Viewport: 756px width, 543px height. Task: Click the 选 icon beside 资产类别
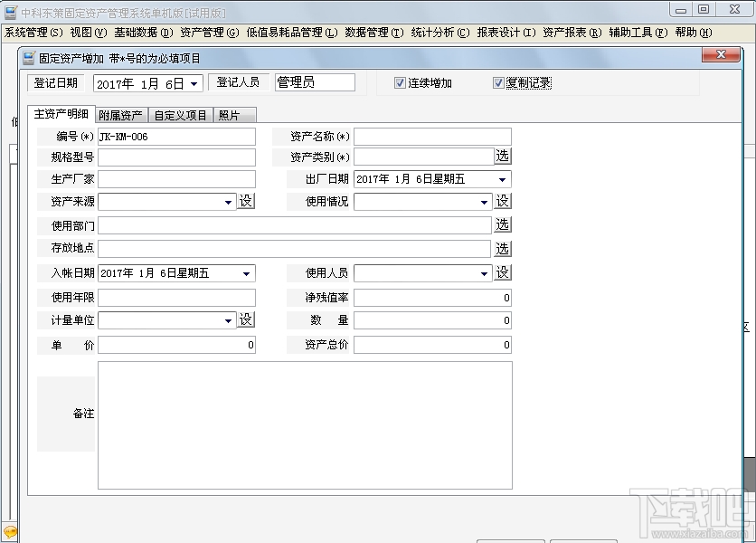[503, 155]
